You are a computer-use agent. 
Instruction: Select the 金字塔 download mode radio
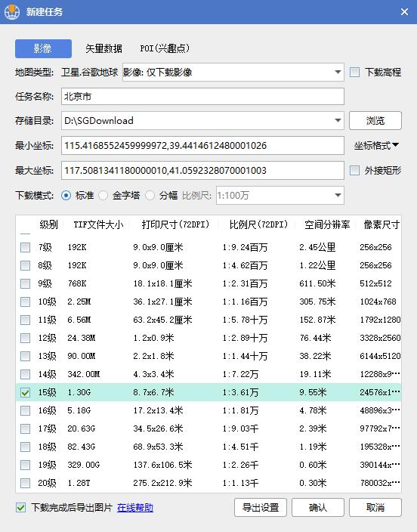[103, 196]
